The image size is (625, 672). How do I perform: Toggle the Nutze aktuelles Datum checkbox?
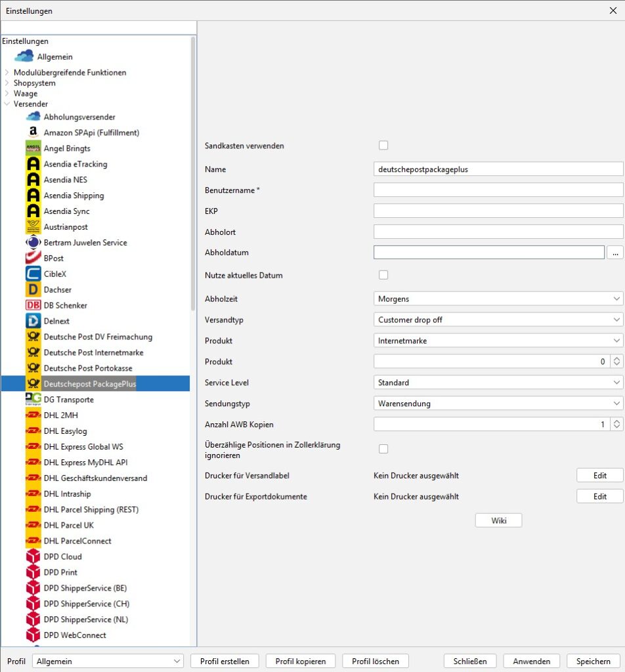[x=383, y=275]
